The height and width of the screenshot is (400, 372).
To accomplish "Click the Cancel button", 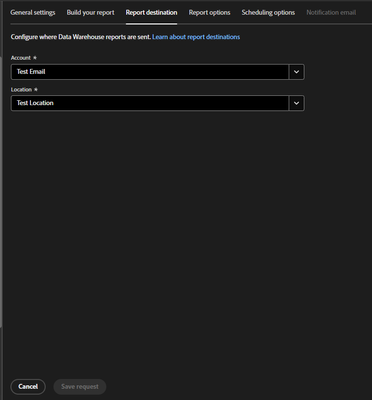I will pos(28,387).
